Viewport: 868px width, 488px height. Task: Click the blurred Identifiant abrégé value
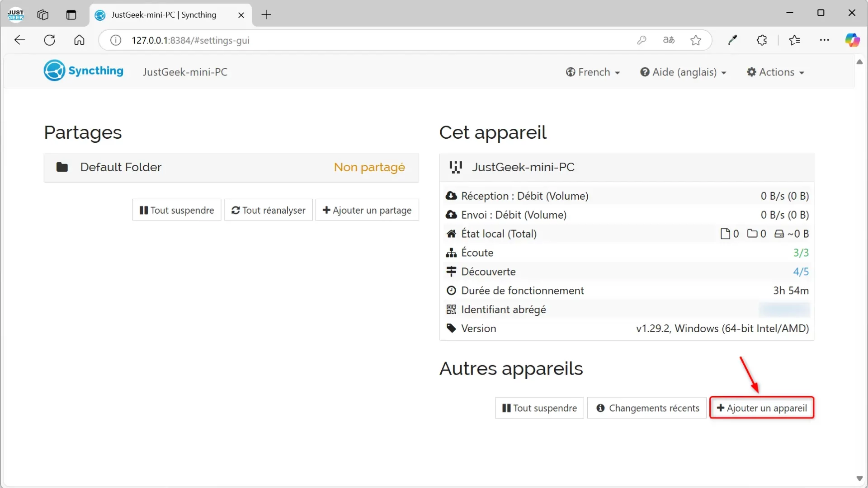(784, 310)
